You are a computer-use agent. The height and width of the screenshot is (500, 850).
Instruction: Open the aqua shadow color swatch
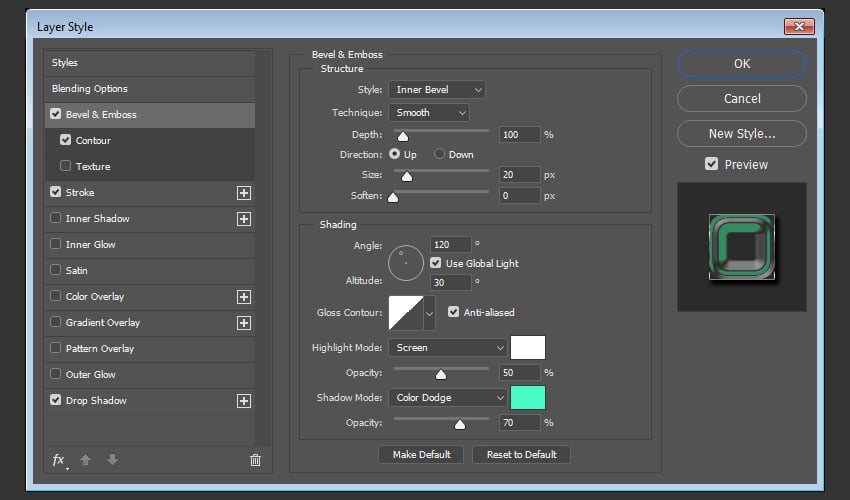click(x=528, y=398)
